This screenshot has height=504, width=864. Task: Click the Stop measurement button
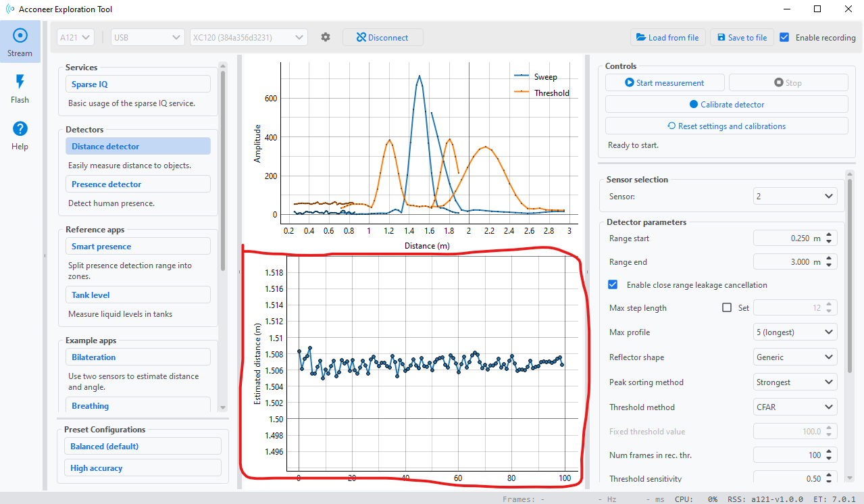tap(788, 82)
